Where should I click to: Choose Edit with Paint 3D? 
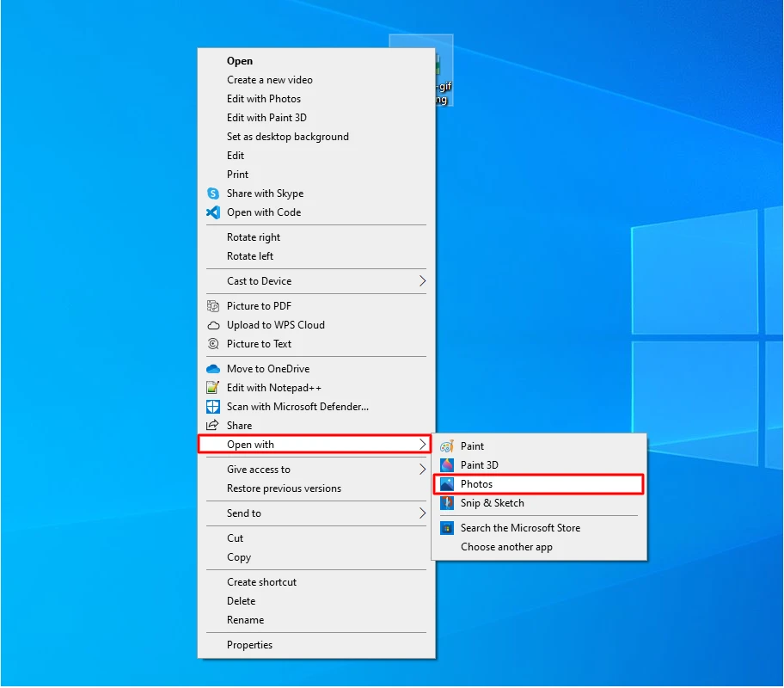[316, 118]
